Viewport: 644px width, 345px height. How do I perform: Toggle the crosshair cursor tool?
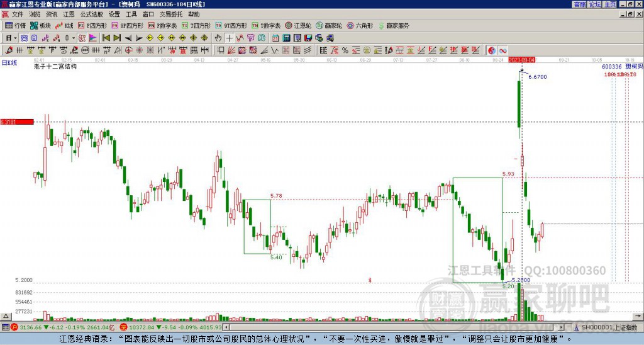229,38
